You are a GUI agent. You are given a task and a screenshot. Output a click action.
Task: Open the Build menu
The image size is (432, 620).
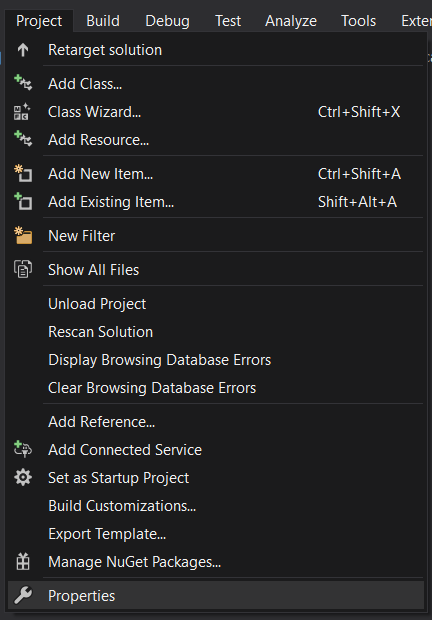(103, 21)
